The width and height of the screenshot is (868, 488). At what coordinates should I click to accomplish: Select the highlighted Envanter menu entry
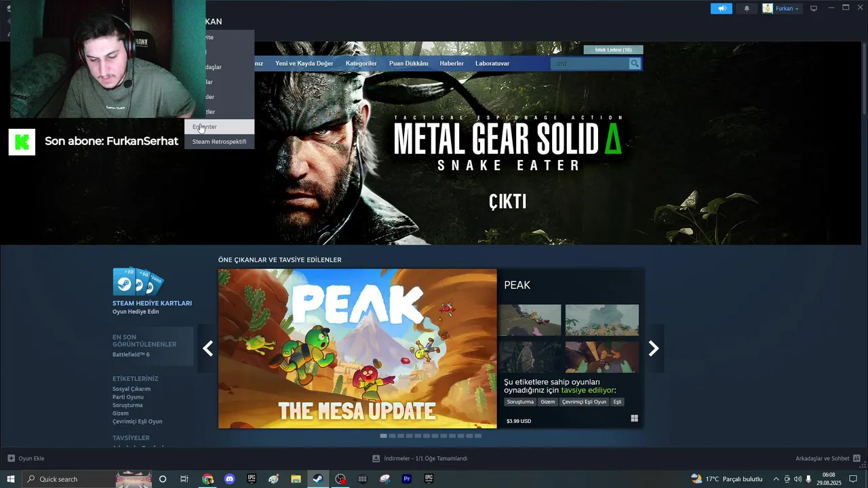219,127
